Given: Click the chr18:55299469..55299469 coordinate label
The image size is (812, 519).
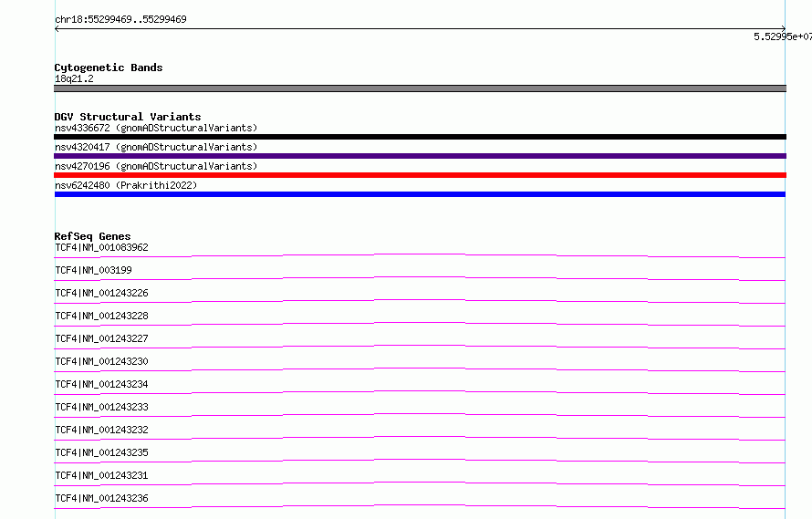Looking at the screenshot, I should [120, 19].
